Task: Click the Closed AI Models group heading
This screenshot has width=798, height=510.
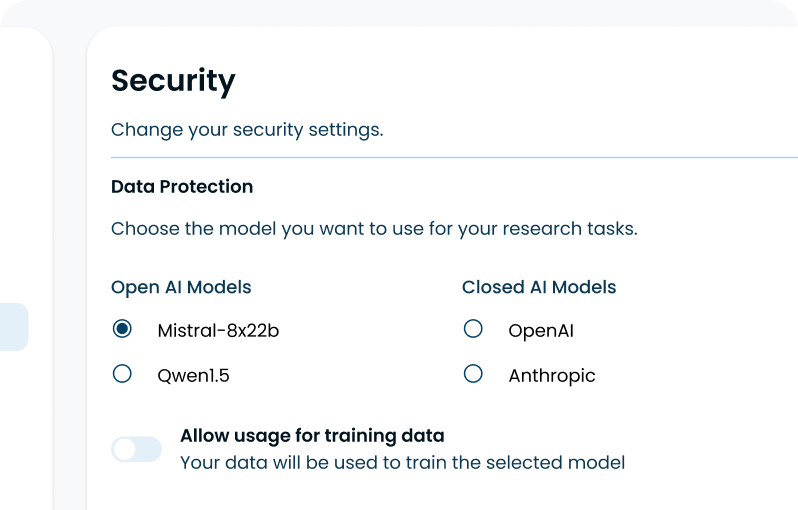Action: [539, 287]
